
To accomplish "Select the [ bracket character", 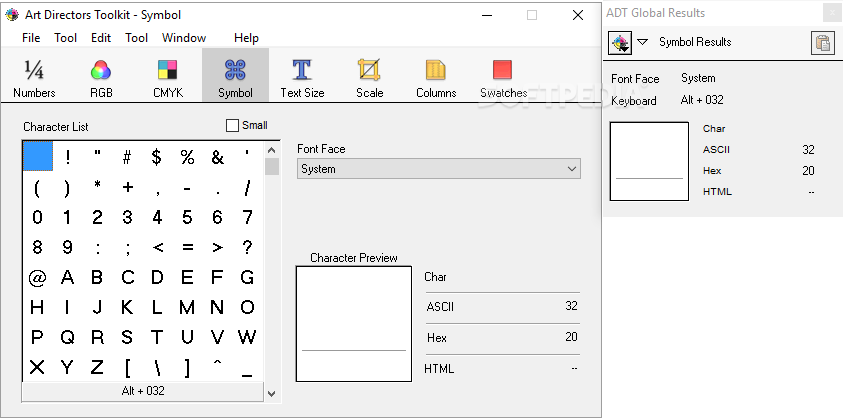I will (x=127, y=368).
